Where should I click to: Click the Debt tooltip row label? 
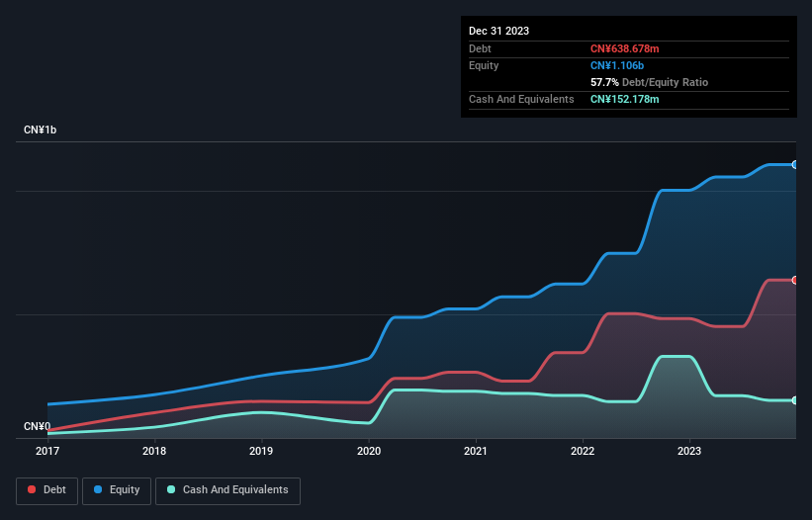pos(480,48)
